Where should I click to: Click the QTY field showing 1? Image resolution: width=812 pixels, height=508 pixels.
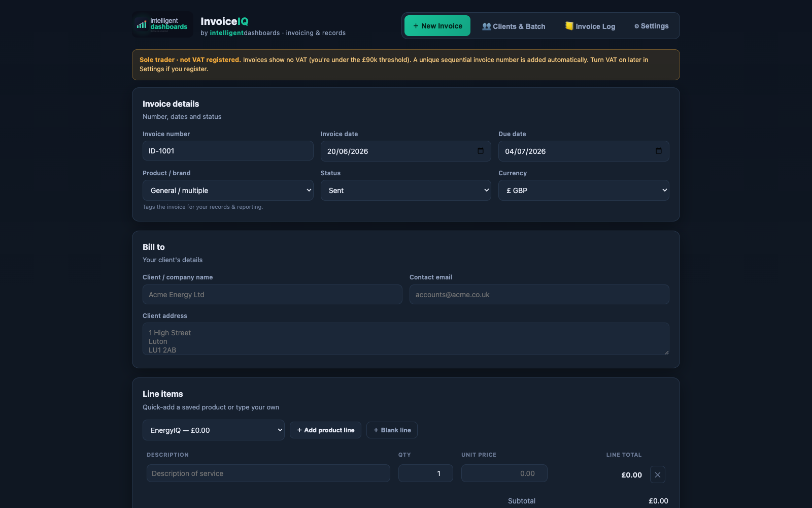(425, 473)
